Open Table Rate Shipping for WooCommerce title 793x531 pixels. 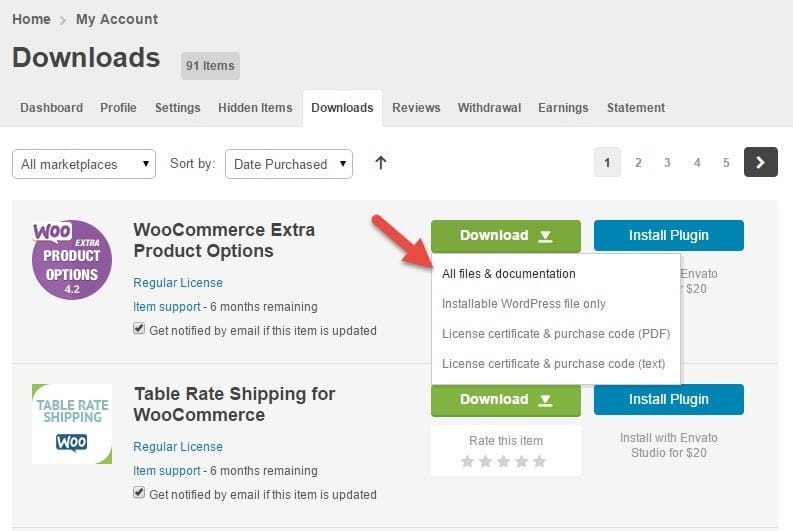235,404
